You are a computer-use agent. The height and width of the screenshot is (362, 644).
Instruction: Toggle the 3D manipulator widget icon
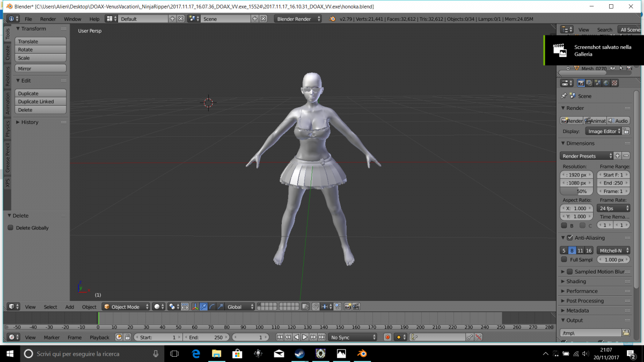click(x=195, y=307)
